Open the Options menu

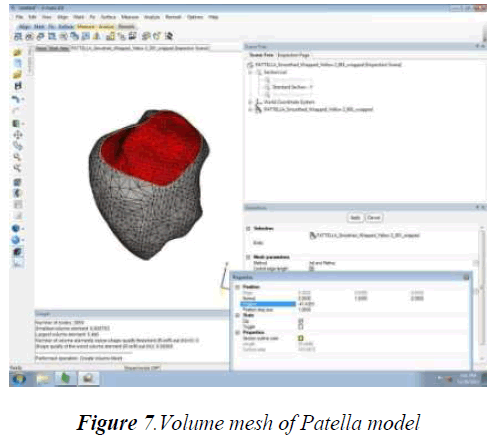coord(195,17)
